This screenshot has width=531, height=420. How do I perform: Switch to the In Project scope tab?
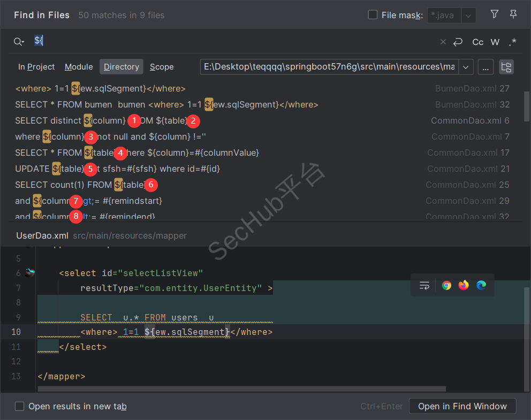coord(36,67)
